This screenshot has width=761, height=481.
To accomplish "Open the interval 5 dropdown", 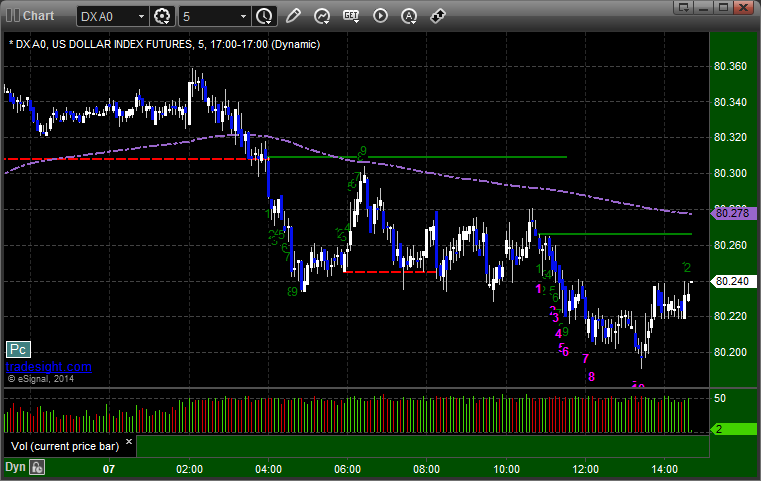I will (x=215, y=17).
